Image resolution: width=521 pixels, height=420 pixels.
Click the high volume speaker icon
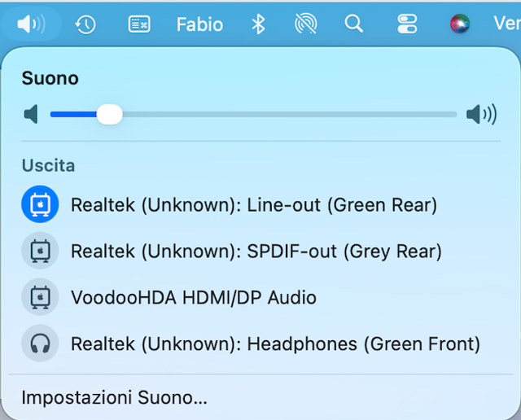click(x=481, y=114)
